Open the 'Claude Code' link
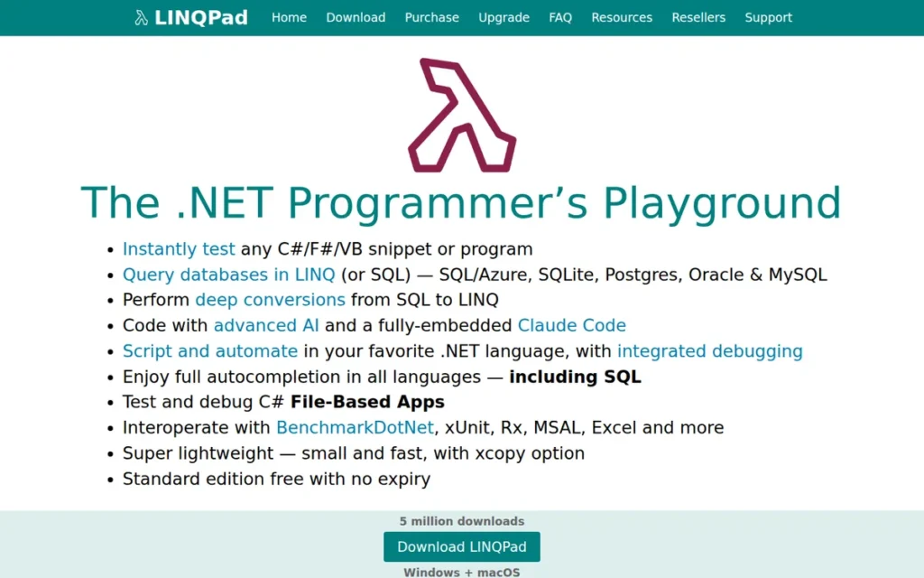 (x=571, y=325)
